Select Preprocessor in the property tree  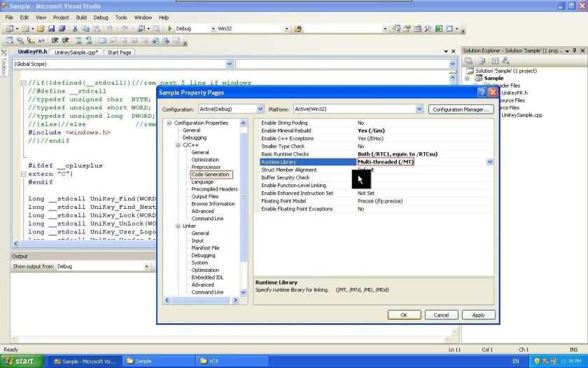206,167
